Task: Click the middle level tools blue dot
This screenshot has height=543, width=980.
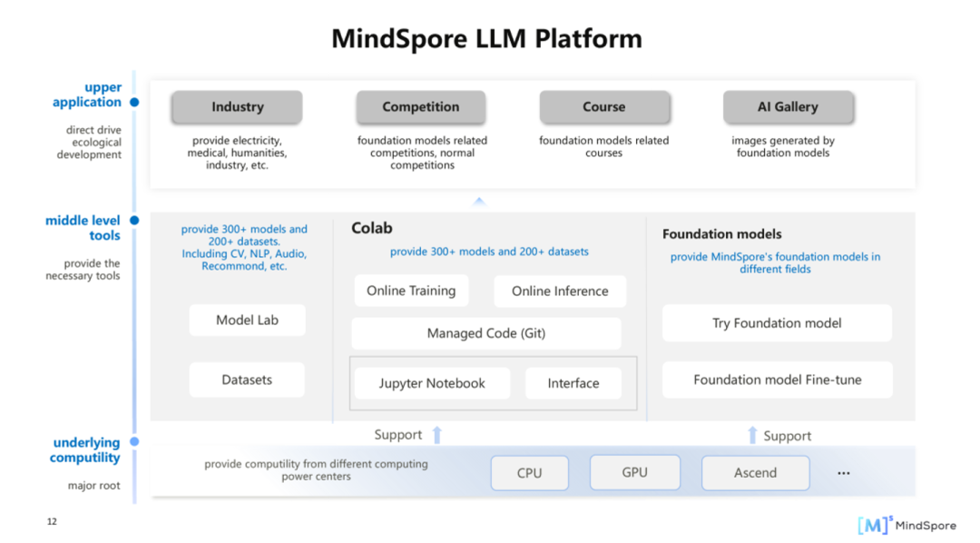Action: pos(134,221)
